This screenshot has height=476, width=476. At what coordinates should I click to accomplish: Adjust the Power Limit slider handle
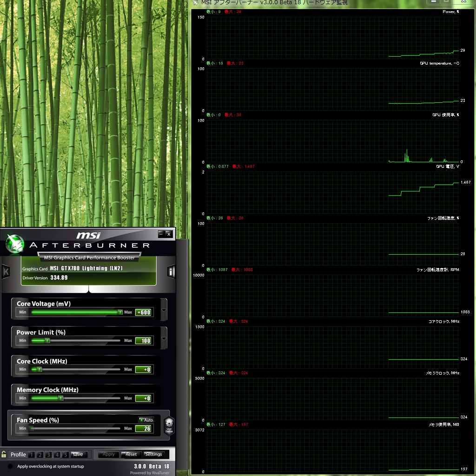click(x=47, y=340)
